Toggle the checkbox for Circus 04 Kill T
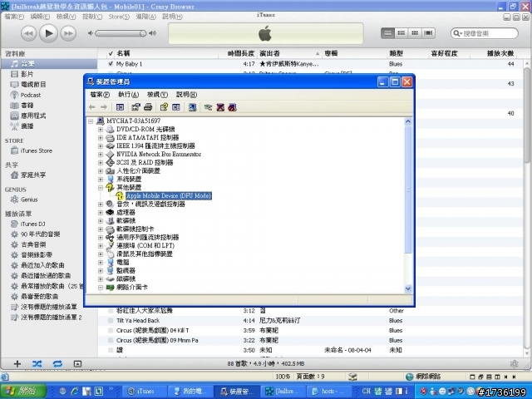The width and height of the screenshot is (532, 399). (x=111, y=330)
